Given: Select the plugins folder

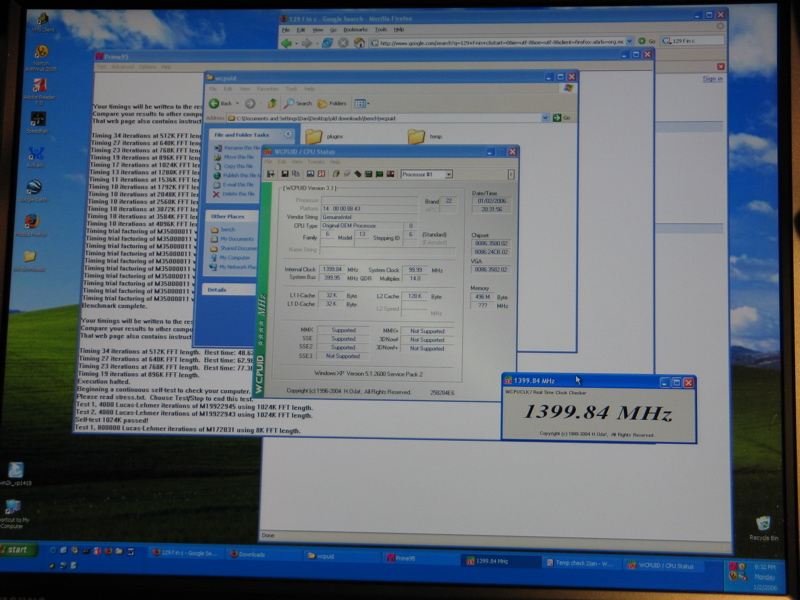Looking at the screenshot, I should 324,136.
